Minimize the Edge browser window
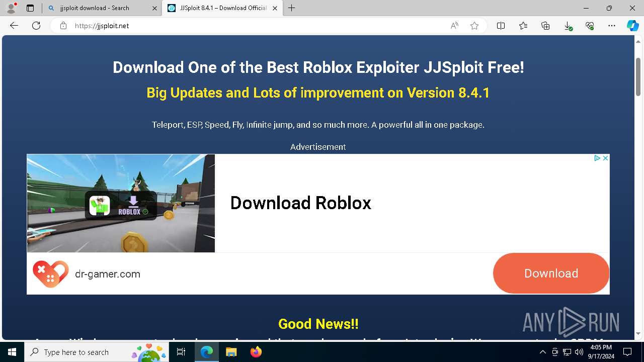 point(586,8)
